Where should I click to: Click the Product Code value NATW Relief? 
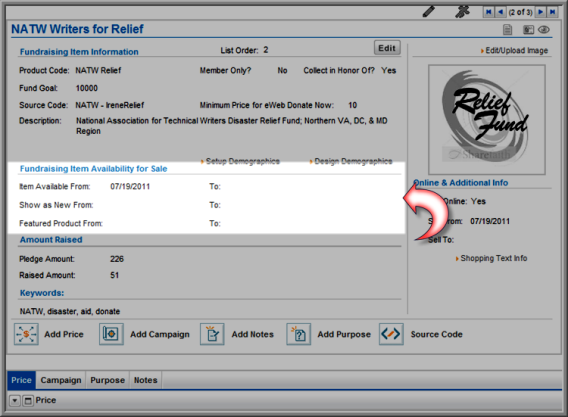tap(98, 70)
